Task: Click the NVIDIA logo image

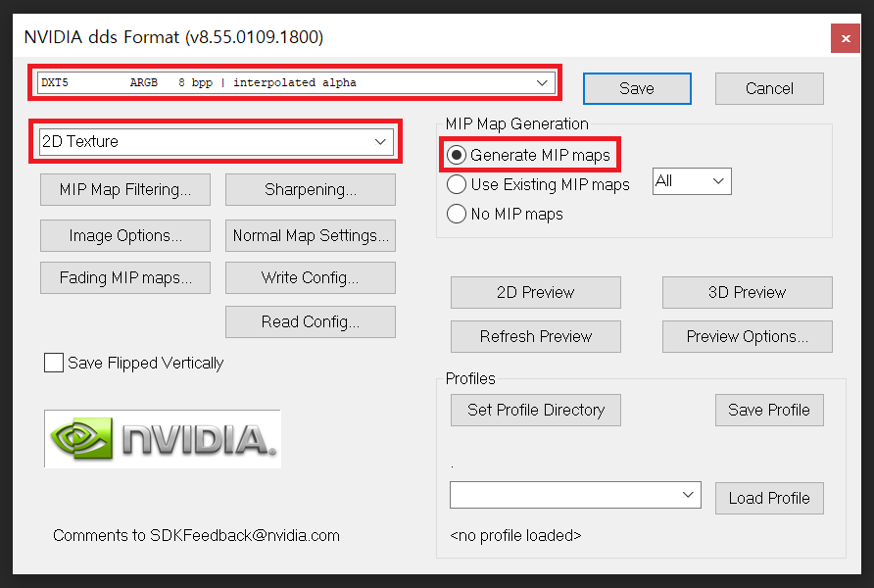Action: [x=163, y=439]
